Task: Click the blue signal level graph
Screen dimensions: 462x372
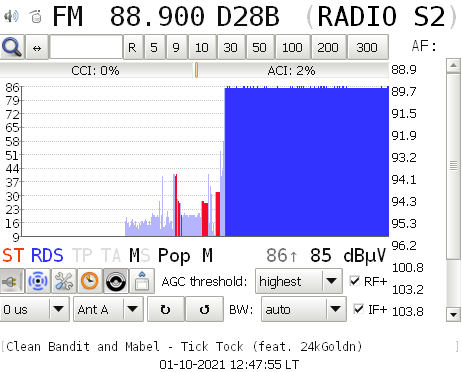Action: tap(205, 162)
